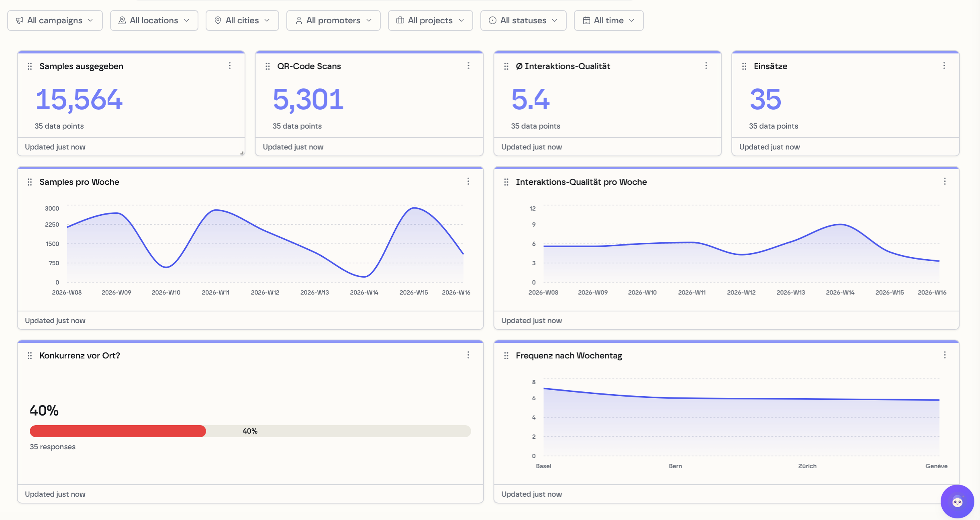
Task: Click the 15,564 samples value
Action: (x=79, y=99)
